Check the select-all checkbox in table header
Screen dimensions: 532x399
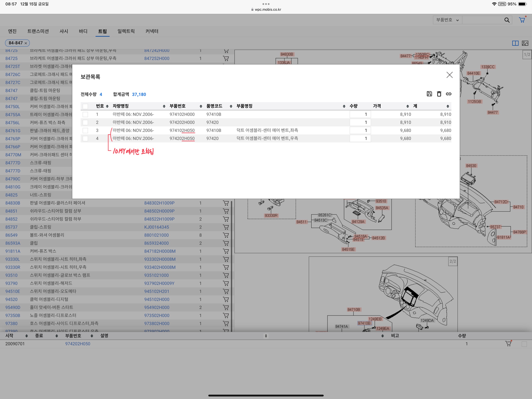(x=85, y=106)
